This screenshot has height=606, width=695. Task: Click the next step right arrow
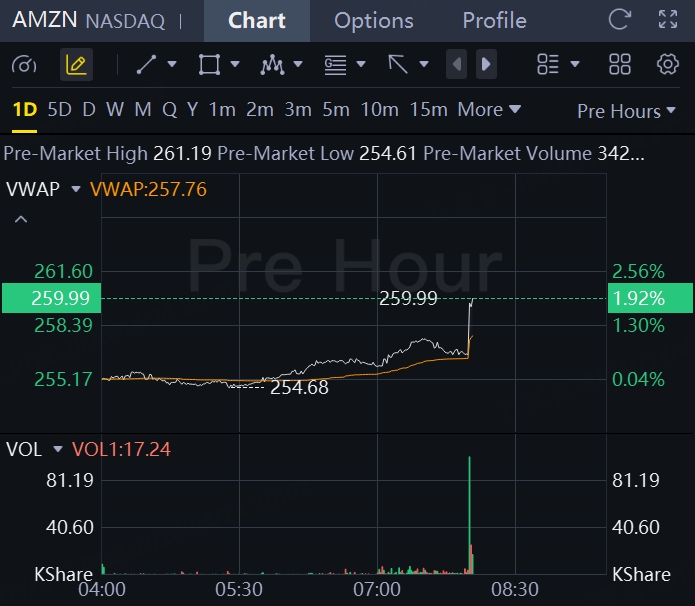(486, 65)
